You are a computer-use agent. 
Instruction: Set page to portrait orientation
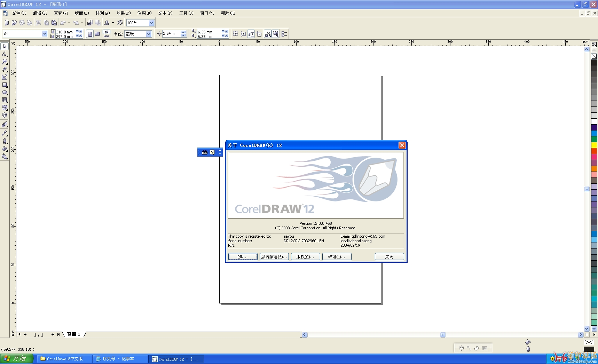pos(90,34)
